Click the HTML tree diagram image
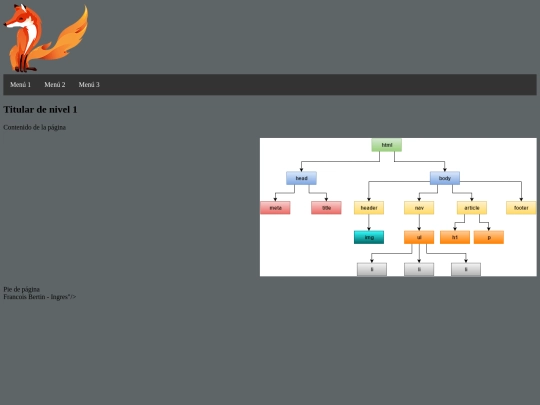The image size is (540, 405). point(398,207)
